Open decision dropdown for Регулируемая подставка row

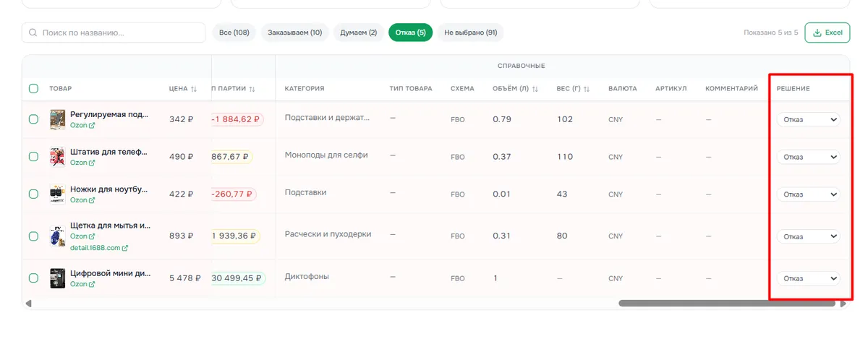tap(809, 119)
